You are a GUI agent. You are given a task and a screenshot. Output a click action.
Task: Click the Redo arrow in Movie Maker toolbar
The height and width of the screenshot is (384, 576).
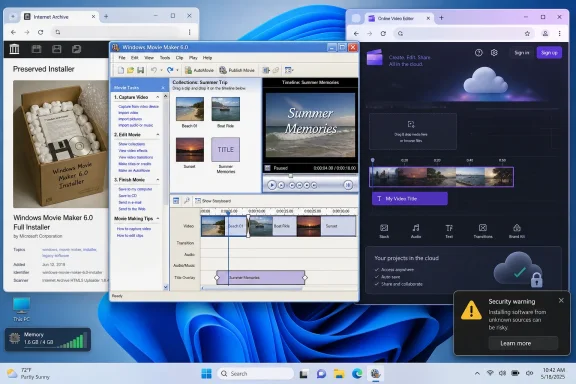coord(170,70)
